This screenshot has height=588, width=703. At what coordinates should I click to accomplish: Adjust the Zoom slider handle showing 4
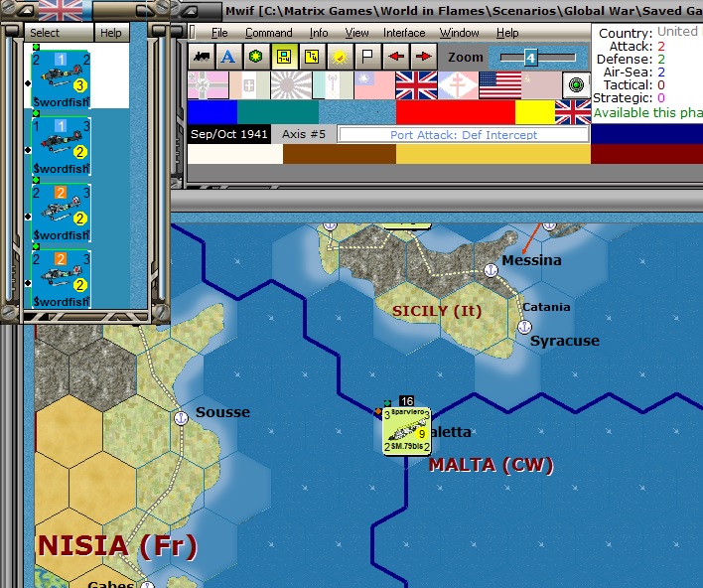531,58
